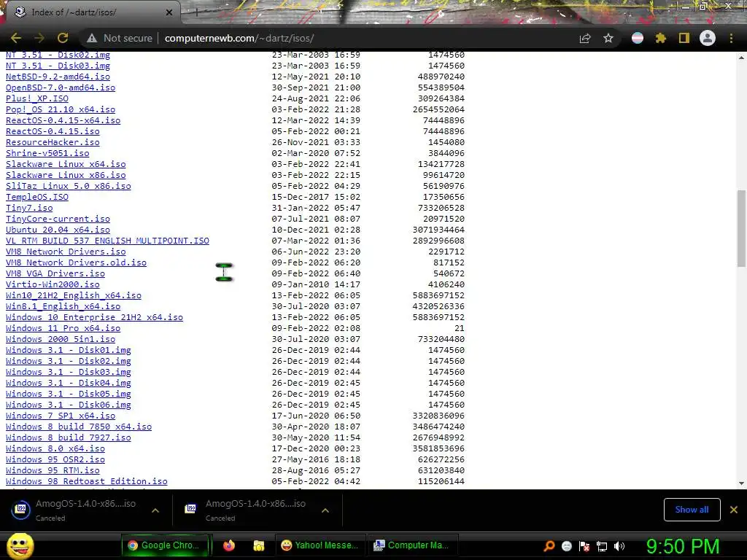The width and height of the screenshot is (747, 560).
Task: Download Windows 95 OSR2.iso
Action: point(55,460)
